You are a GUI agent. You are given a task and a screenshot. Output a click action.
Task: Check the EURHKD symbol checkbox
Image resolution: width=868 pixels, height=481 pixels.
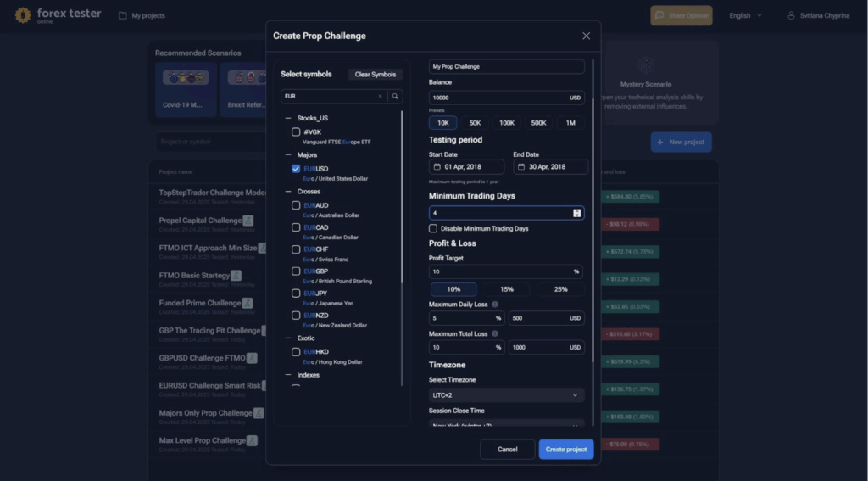(296, 352)
